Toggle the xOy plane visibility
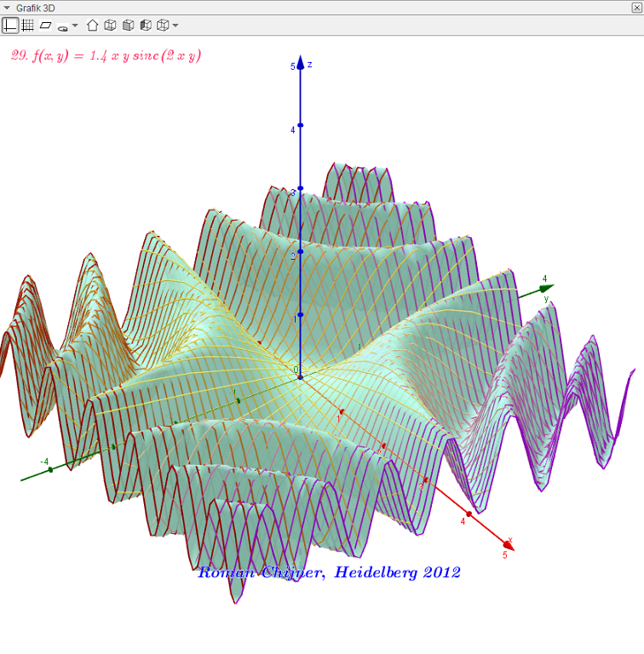 pyautogui.click(x=45, y=26)
